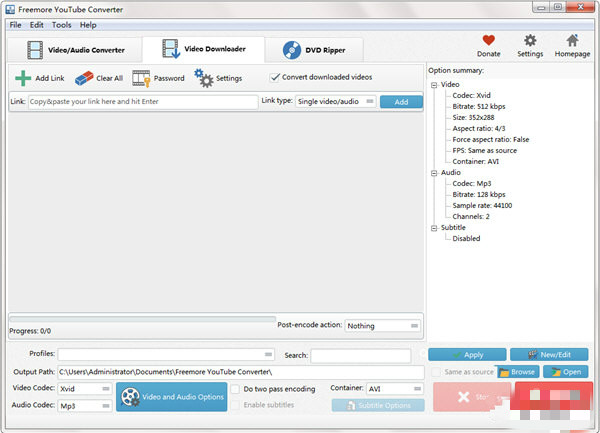Switch to Video/Audio Converter tab
The height and width of the screenshot is (433, 600).
(75, 50)
